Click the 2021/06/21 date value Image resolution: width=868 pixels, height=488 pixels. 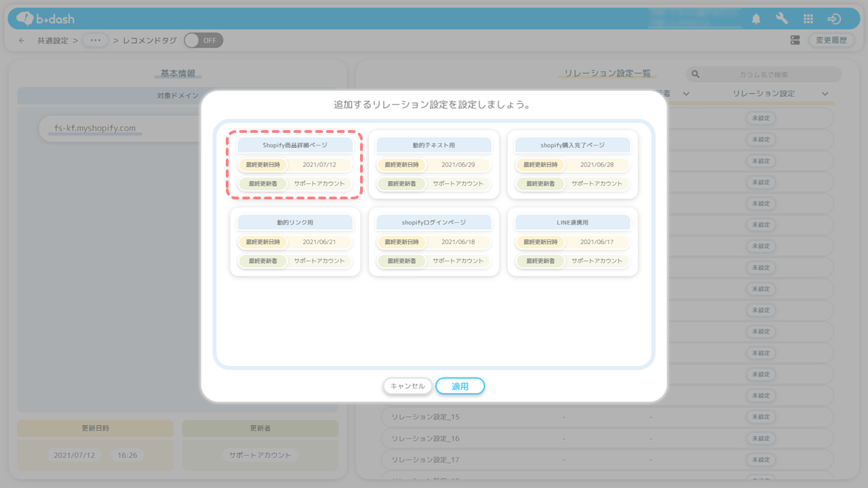click(x=319, y=242)
